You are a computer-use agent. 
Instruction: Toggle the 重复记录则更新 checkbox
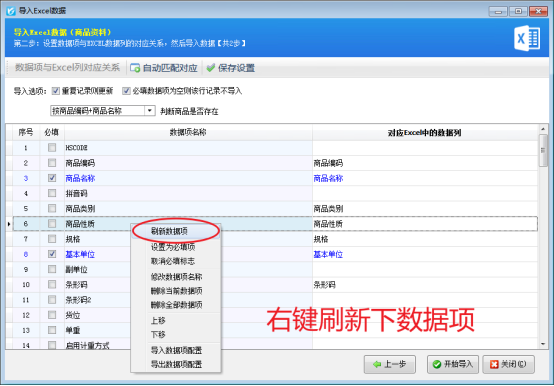pos(55,91)
